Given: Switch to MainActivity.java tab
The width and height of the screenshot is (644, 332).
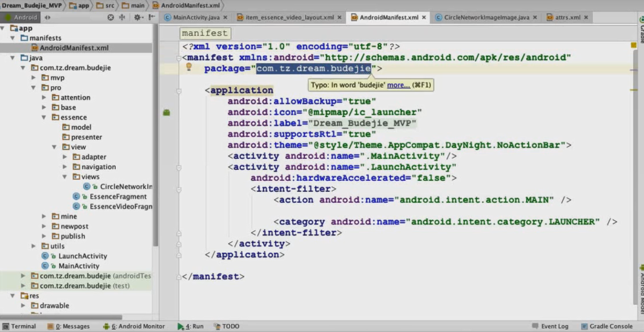Looking at the screenshot, I should tap(196, 17).
